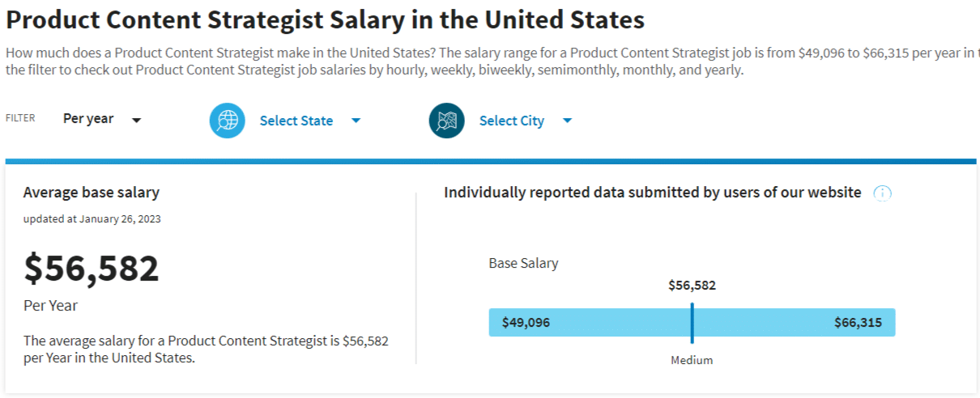The image size is (980, 398).
Task: Click the info icon after reported data heading
Action: click(x=882, y=193)
